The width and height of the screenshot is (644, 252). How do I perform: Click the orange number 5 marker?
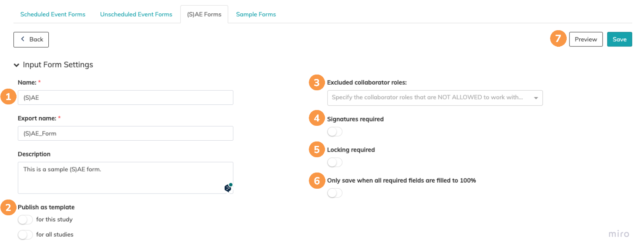coord(317,150)
